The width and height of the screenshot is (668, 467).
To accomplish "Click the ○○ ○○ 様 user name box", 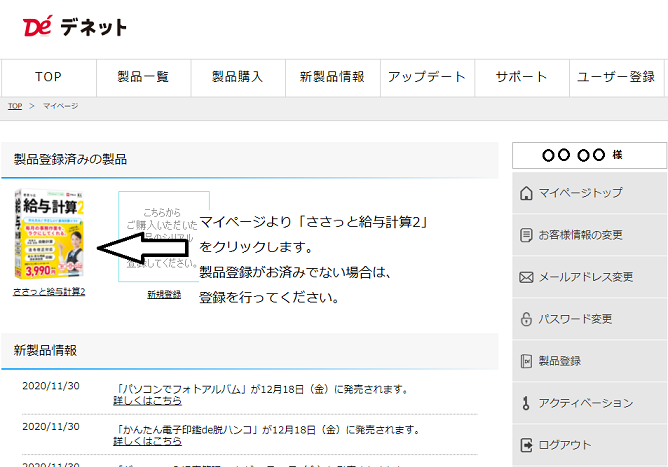I will [590, 156].
